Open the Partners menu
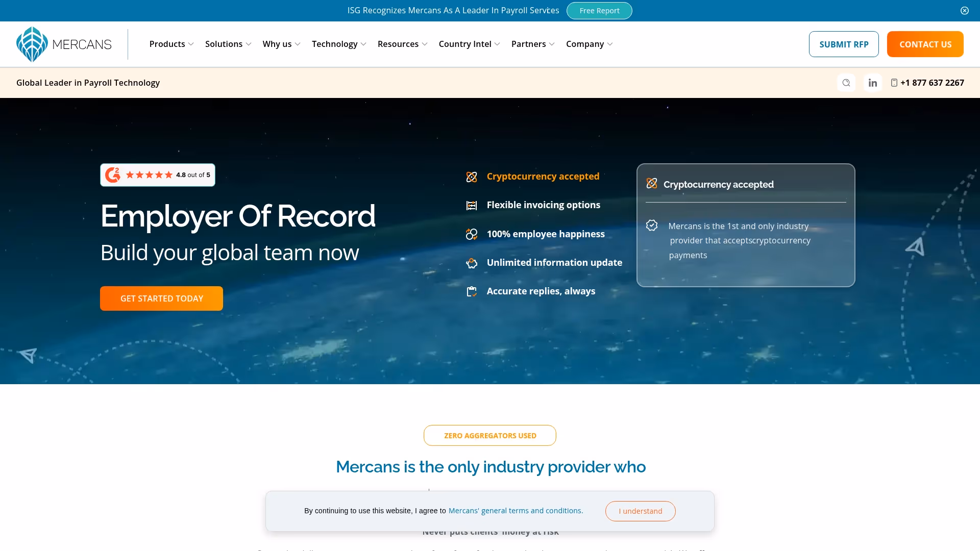 [x=532, y=44]
